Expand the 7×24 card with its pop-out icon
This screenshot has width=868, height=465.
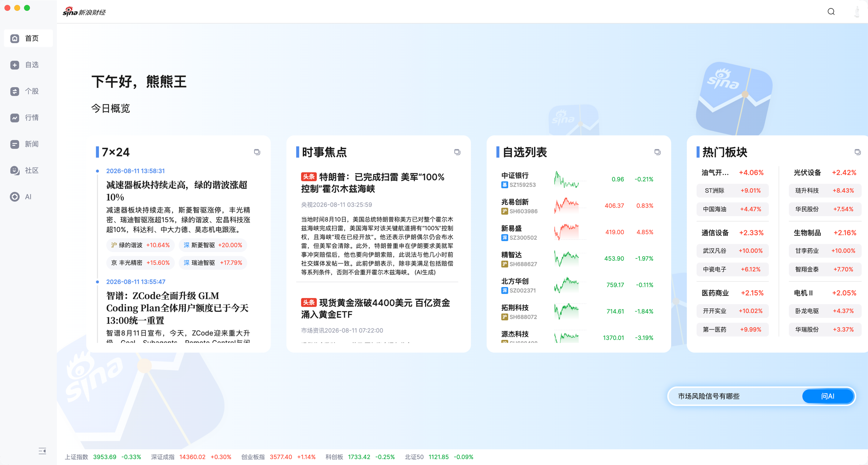coord(257,152)
